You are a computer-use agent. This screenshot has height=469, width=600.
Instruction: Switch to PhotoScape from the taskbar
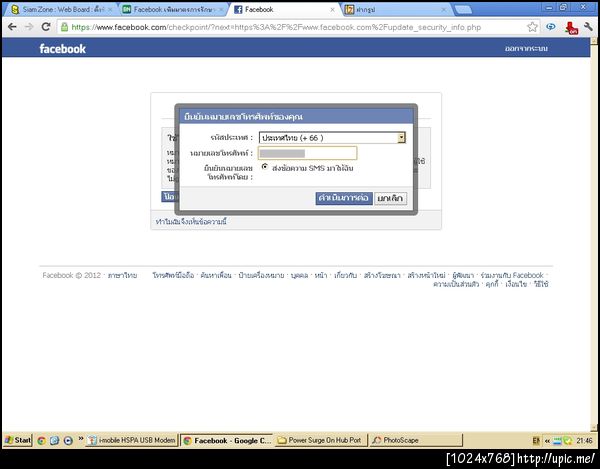pyautogui.click(x=416, y=440)
